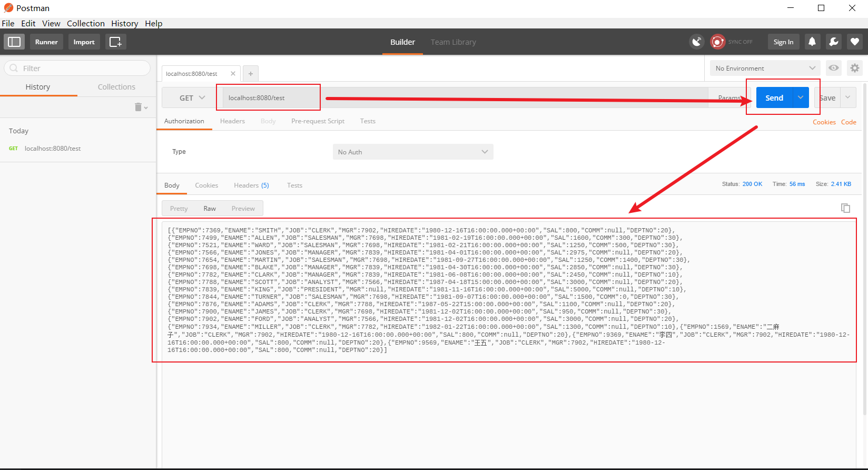Expand the Save button dropdown arrow

[848, 97]
